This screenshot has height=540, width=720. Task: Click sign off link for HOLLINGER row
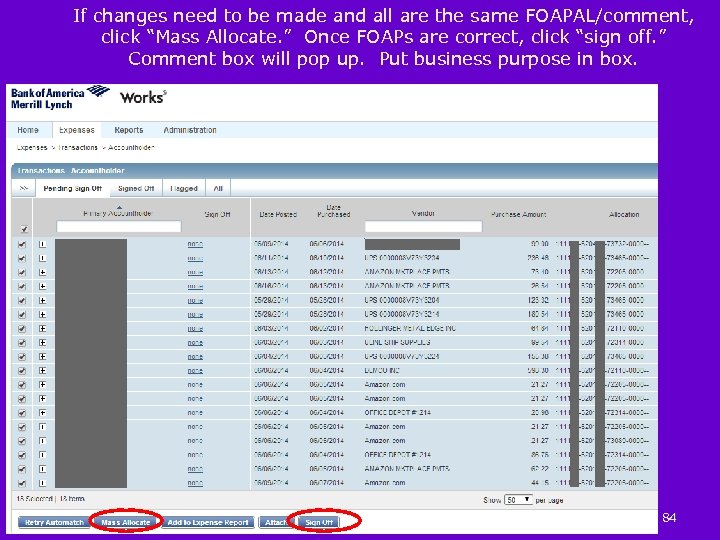(195, 329)
